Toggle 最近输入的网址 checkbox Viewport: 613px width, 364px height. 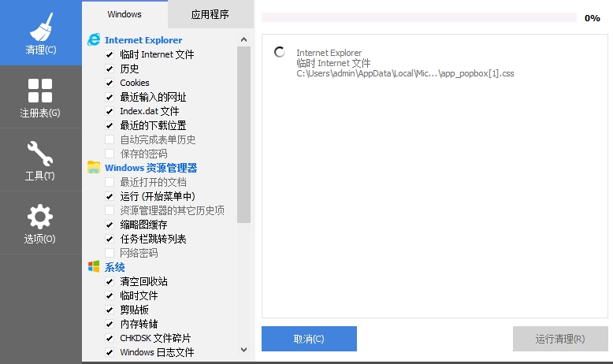110,97
